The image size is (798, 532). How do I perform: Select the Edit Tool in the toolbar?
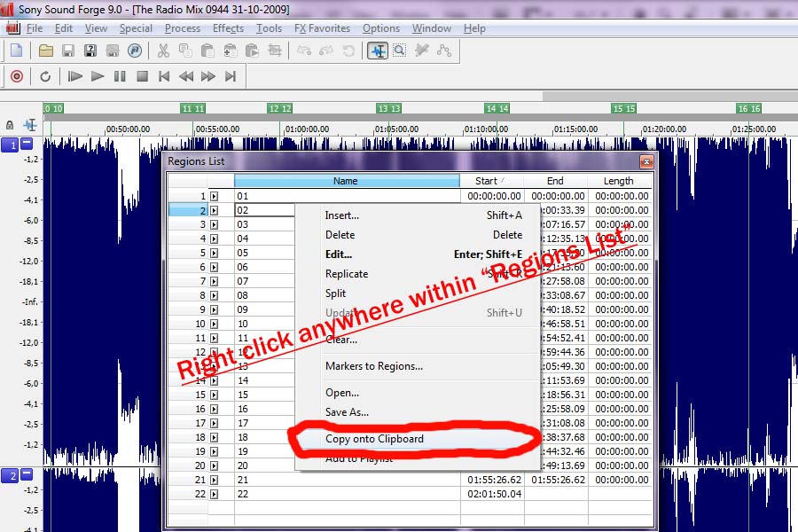[x=377, y=51]
